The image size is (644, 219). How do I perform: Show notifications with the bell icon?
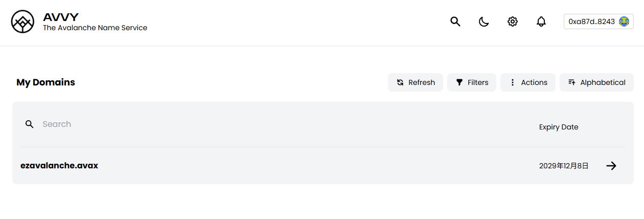coord(541,21)
